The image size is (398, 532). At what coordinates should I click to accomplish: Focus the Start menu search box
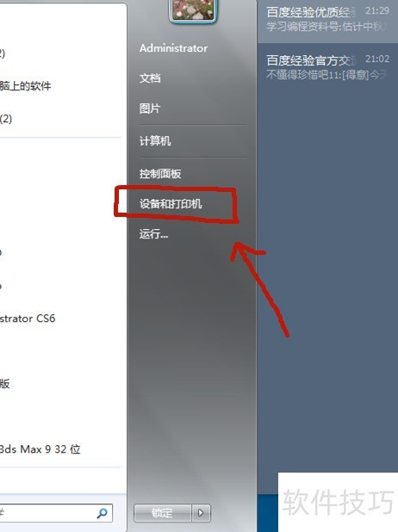tap(54, 513)
